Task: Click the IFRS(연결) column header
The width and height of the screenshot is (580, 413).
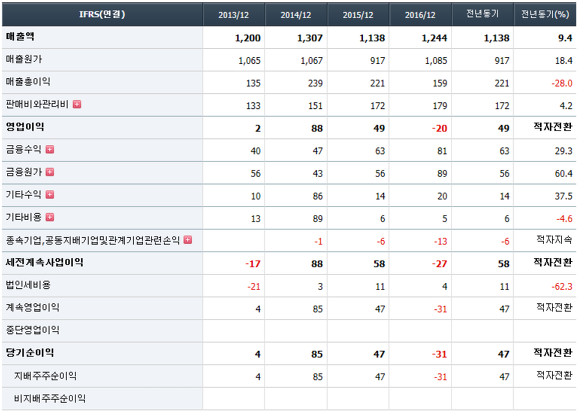Action: pos(102,14)
